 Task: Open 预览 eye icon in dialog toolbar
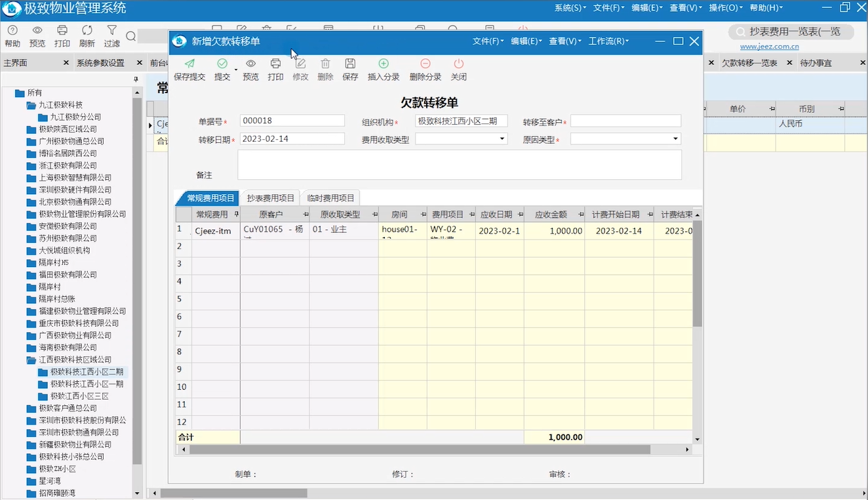[250, 64]
